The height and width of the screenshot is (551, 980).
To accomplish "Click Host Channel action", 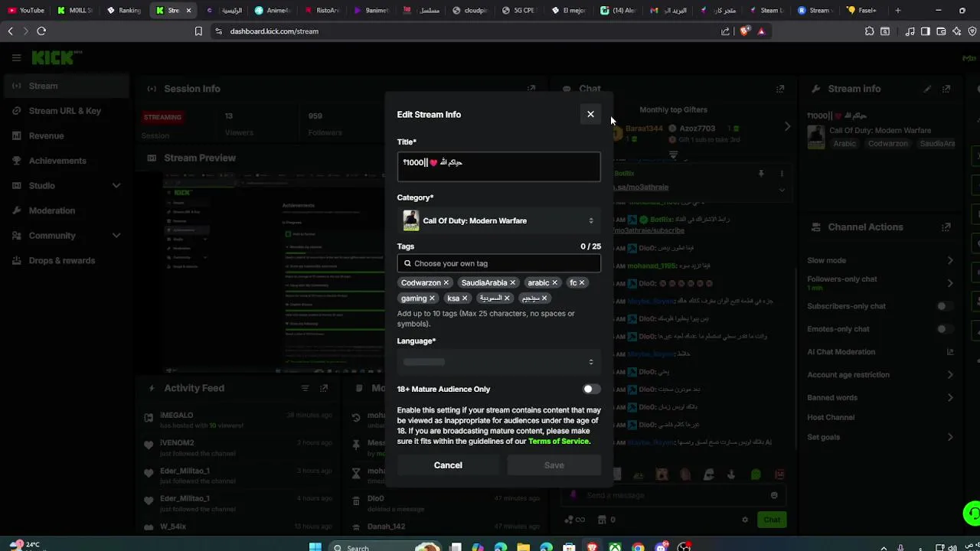I will 830,417.
